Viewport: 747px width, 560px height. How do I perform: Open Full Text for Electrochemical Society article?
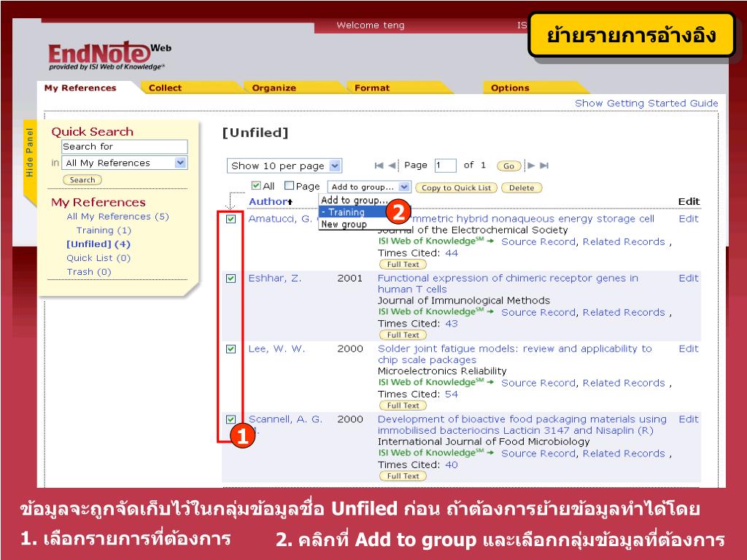(403, 264)
